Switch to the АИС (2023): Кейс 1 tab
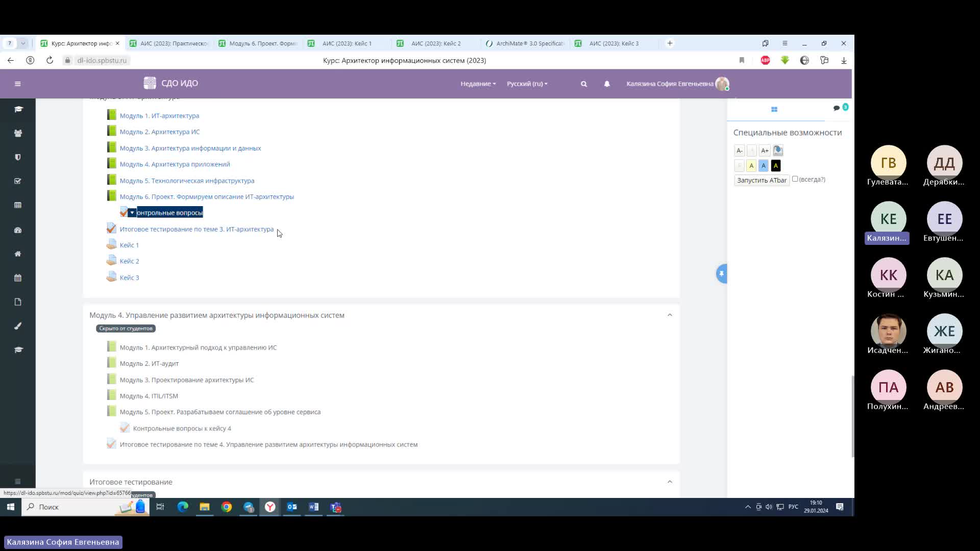This screenshot has width=980, height=551. [x=347, y=43]
